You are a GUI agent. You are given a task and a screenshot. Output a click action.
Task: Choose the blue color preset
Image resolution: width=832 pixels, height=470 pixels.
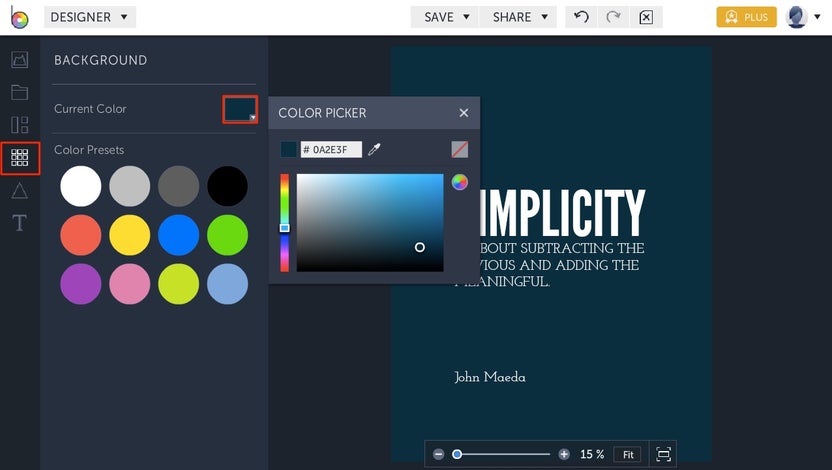[178, 235]
